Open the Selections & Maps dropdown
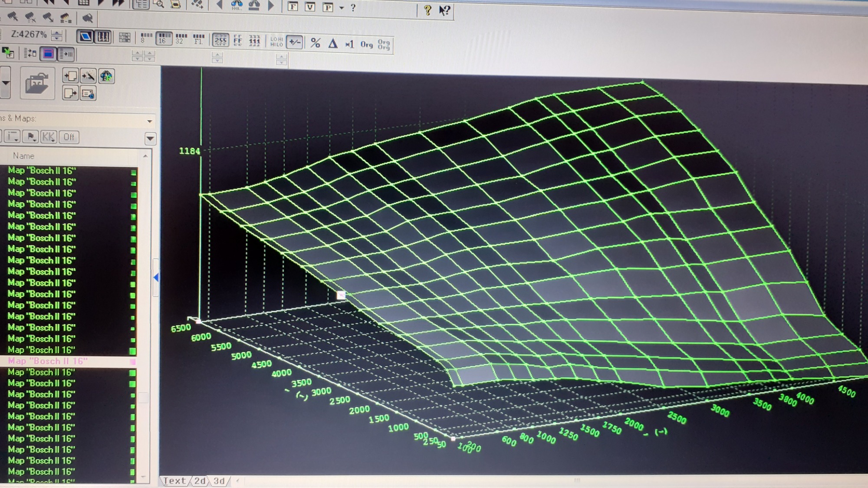Viewport: 868px width, 488px height. point(150,121)
